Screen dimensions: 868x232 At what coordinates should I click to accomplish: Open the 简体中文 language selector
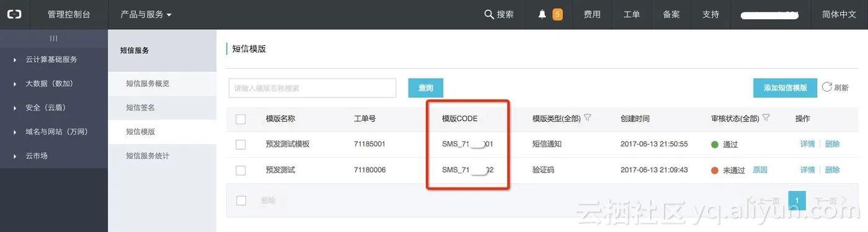point(839,14)
